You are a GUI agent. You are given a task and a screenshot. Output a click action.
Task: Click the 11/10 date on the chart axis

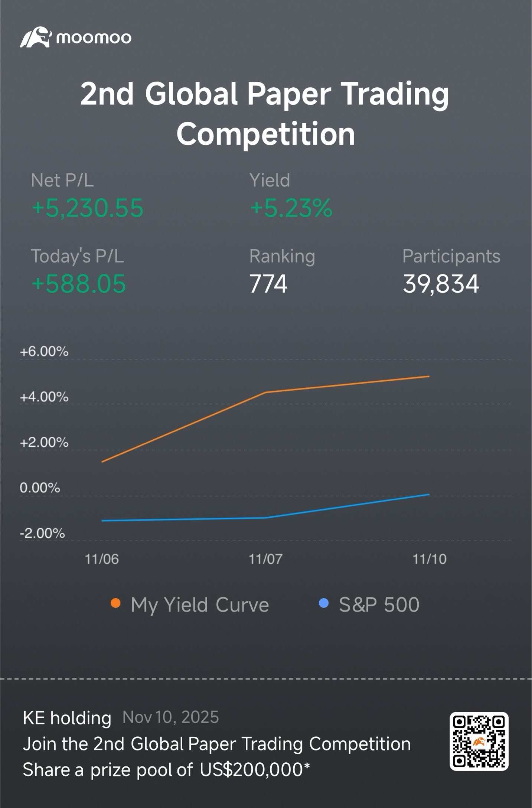tap(430, 559)
